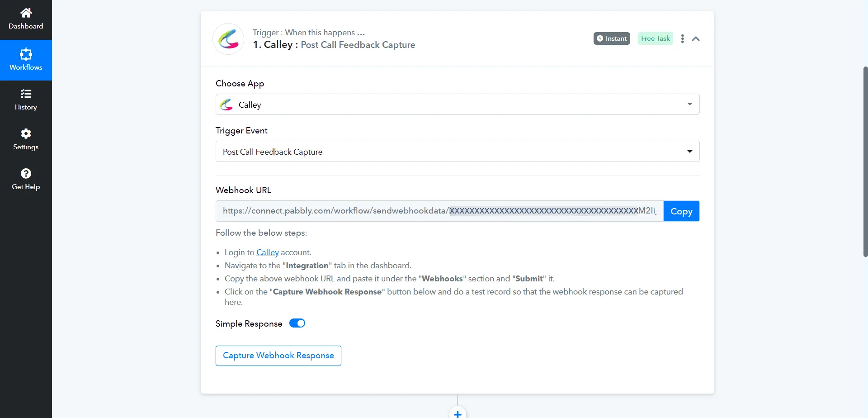Click the 'Choose App' label
Viewport: 868px width, 418px height.
[x=240, y=84]
